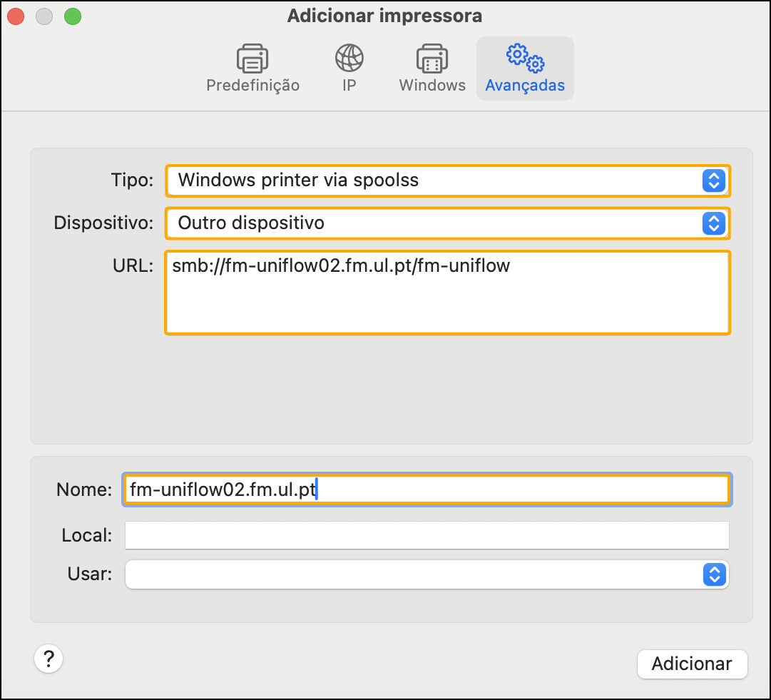Close the Adicionar impressora window

(x=16, y=16)
